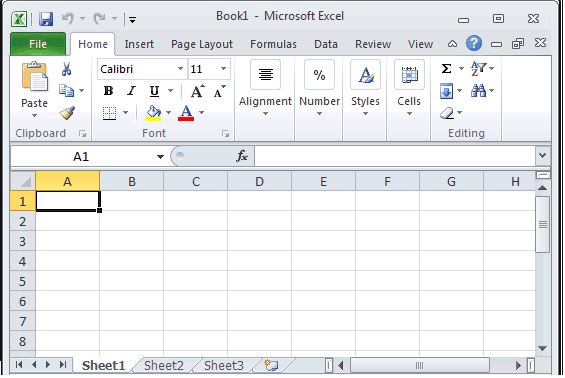Click the Increase Font Size icon

tap(197, 92)
